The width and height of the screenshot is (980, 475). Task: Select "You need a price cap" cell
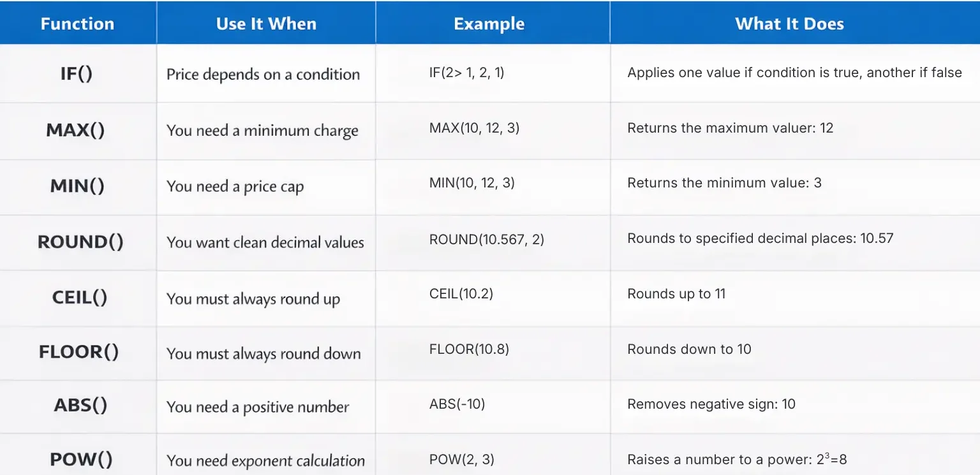(x=235, y=187)
